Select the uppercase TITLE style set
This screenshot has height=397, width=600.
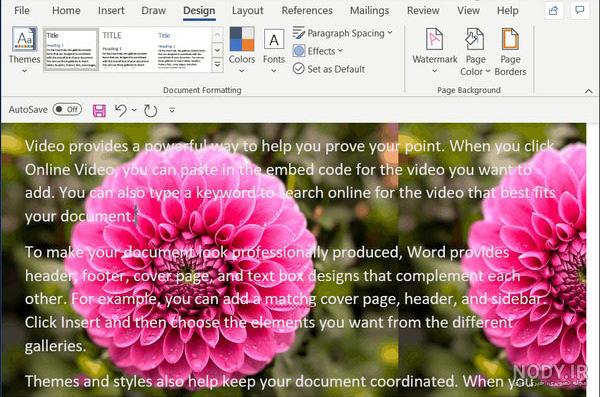click(126, 50)
